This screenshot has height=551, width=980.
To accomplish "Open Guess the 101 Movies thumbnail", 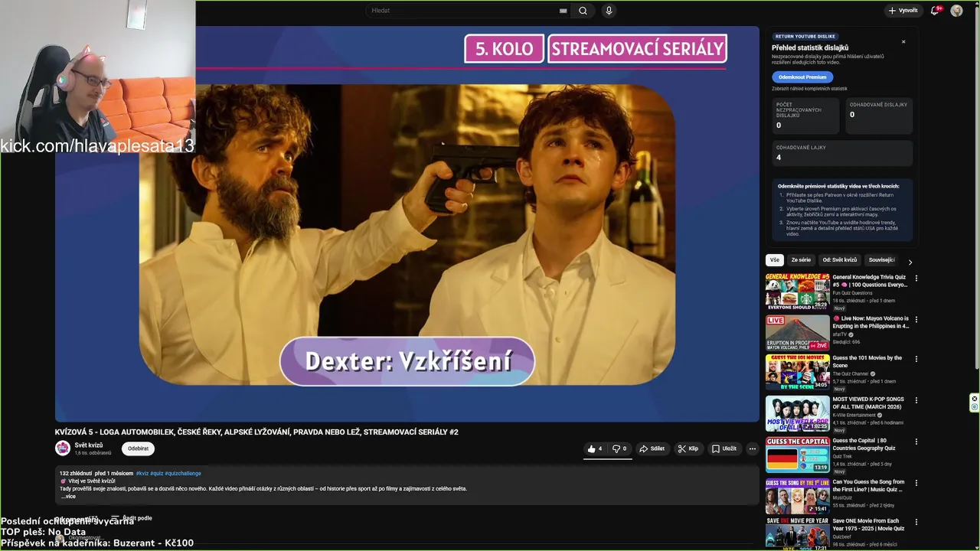I will pyautogui.click(x=798, y=373).
